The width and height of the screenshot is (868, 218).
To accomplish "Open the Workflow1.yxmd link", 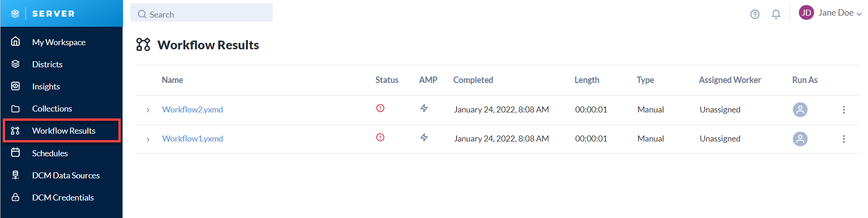I will coord(193,139).
